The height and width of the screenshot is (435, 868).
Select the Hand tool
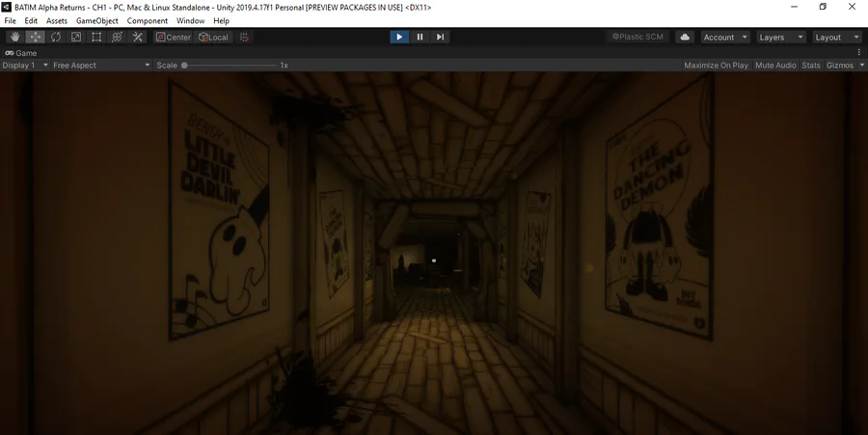[14, 37]
